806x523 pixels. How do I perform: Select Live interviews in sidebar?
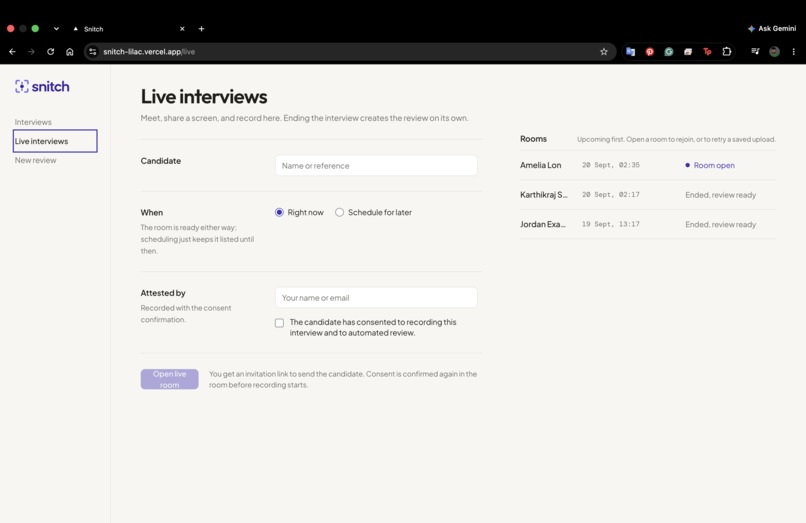click(x=55, y=141)
